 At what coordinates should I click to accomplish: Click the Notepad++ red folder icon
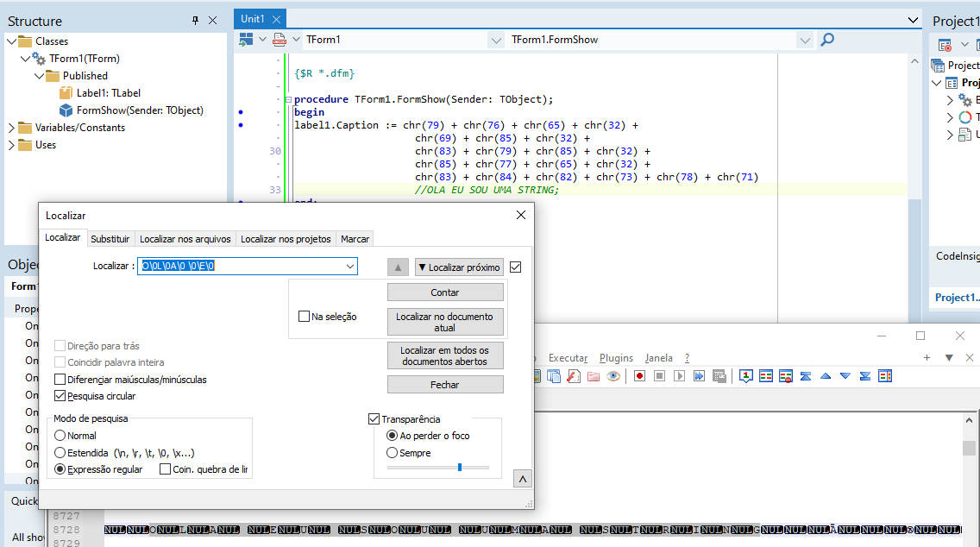(594, 375)
